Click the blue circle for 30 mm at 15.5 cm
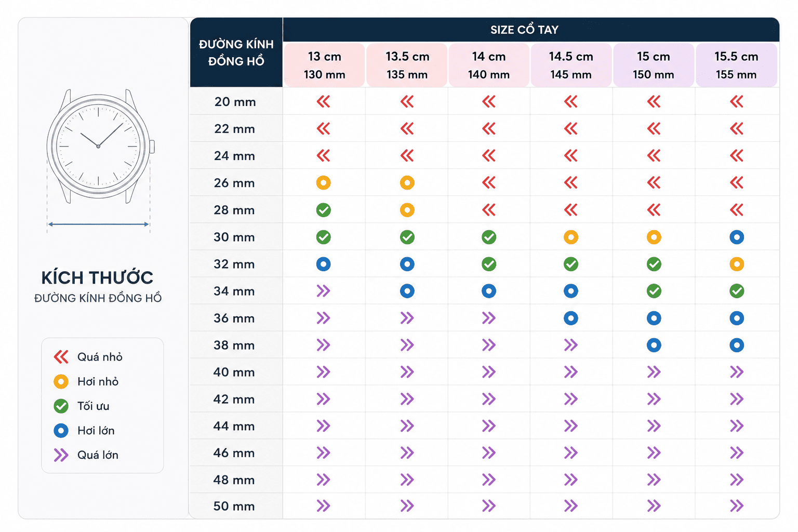Screen dimensions: 798x532 (x=736, y=237)
